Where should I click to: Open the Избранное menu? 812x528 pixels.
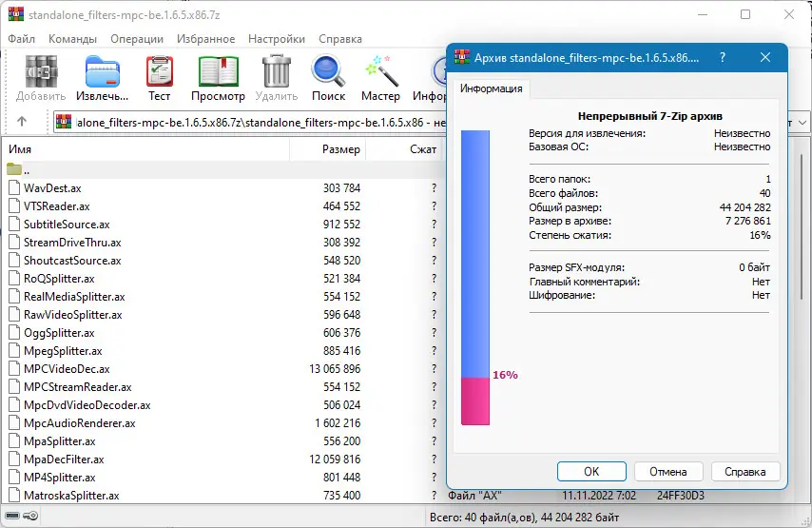pyautogui.click(x=205, y=39)
